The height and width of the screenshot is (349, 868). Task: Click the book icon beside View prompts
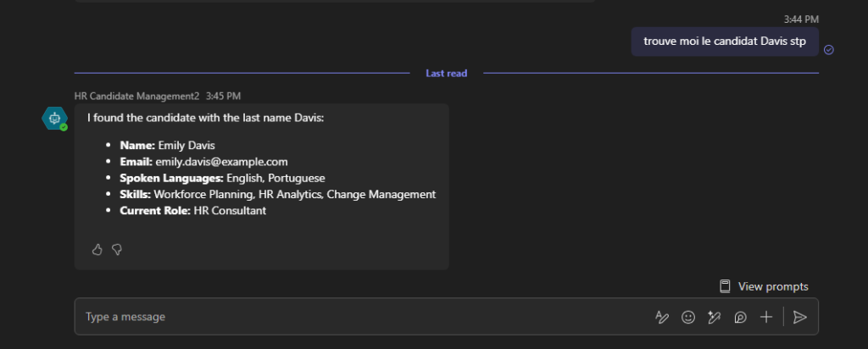point(726,286)
